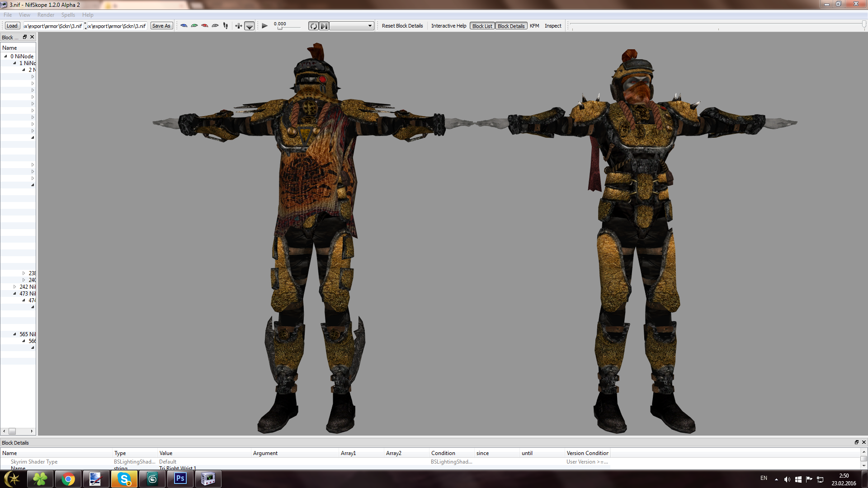Click the Name column header in Block Details
Screen dimensions: 868x488
coord(56,453)
